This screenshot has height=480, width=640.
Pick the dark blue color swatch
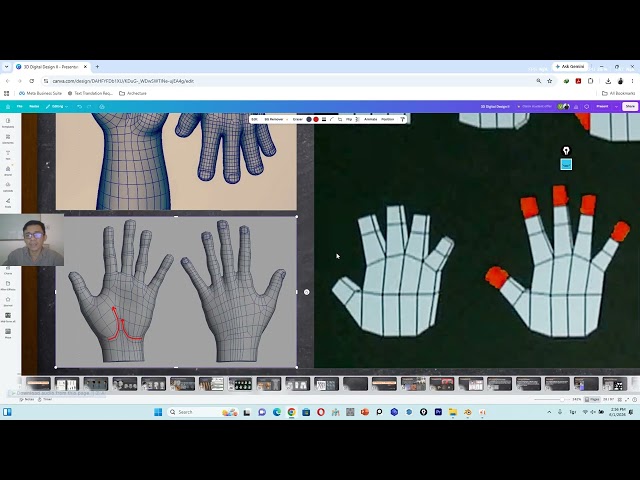point(309,119)
